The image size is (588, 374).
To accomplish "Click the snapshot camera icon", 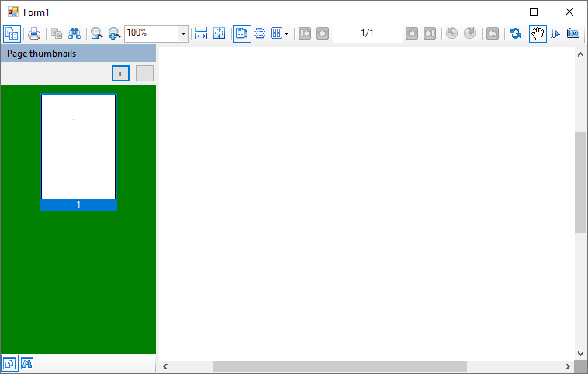I will click(x=573, y=34).
